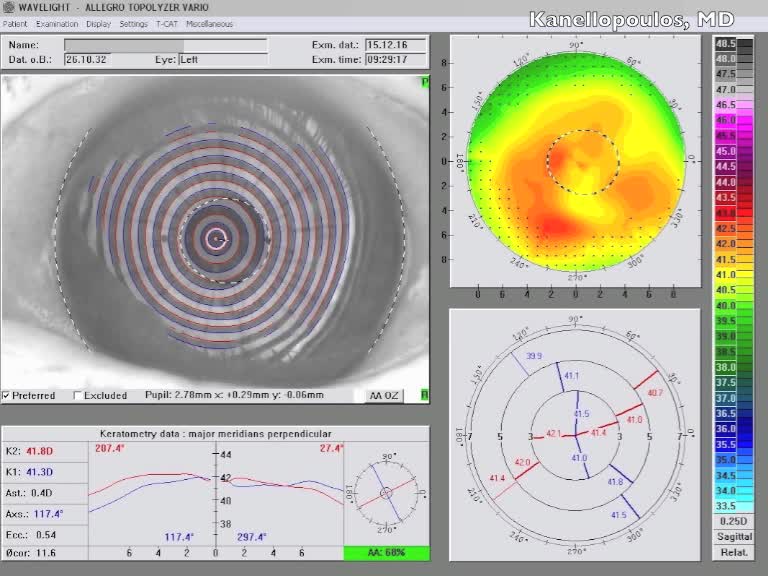Open the T-CAT menu
Screen dimensions: 768x576
(167, 23)
